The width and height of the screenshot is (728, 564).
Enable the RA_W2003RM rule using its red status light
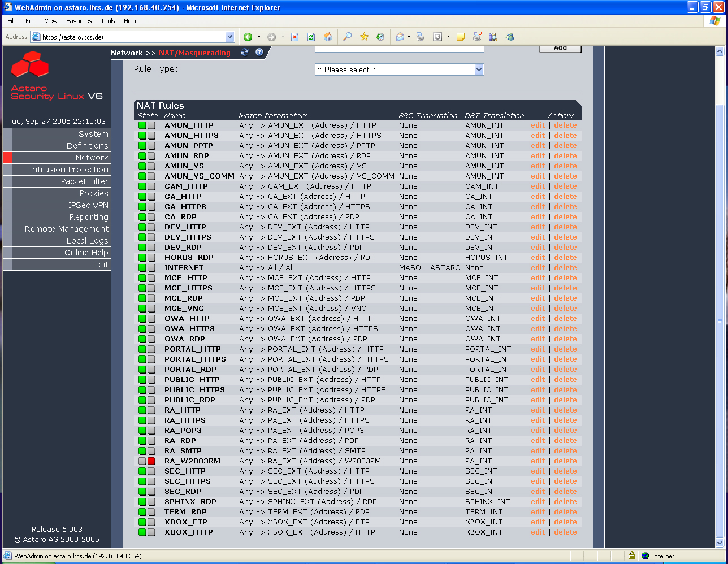click(151, 461)
